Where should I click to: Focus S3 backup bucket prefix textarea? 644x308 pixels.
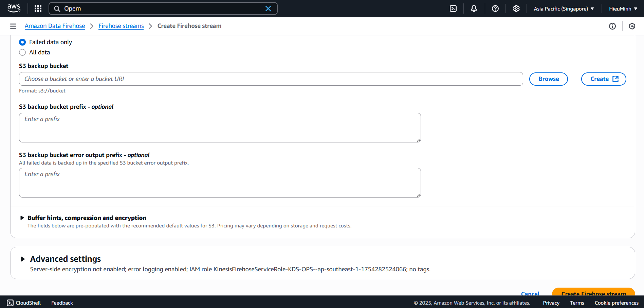click(220, 127)
